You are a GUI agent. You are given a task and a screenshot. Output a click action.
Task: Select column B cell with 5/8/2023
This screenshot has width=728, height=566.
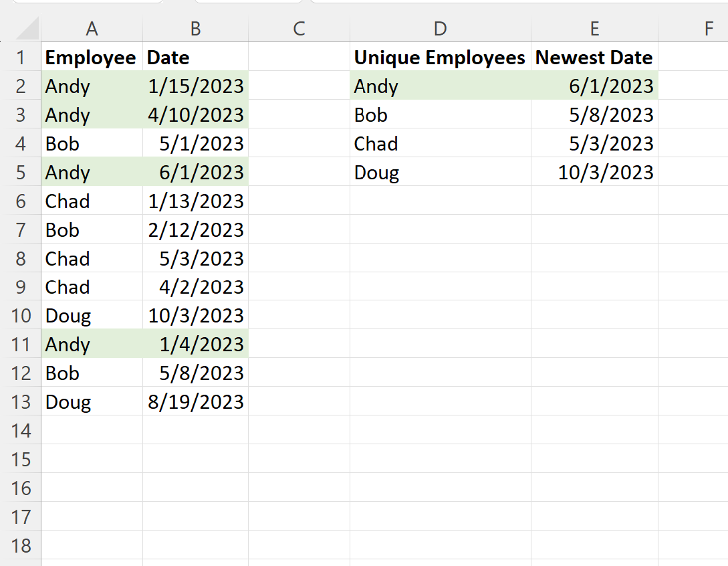[195, 373]
